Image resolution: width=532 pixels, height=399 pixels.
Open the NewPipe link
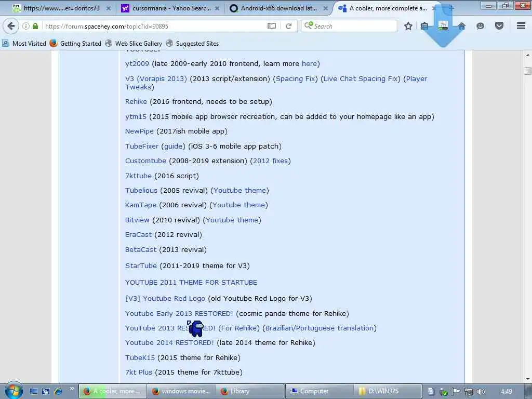pos(139,131)
